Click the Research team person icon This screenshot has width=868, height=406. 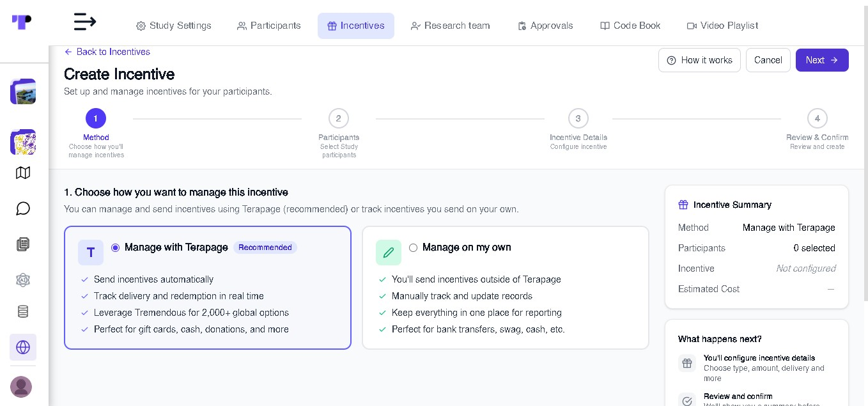pyautogui.click(x=415, y=26)
